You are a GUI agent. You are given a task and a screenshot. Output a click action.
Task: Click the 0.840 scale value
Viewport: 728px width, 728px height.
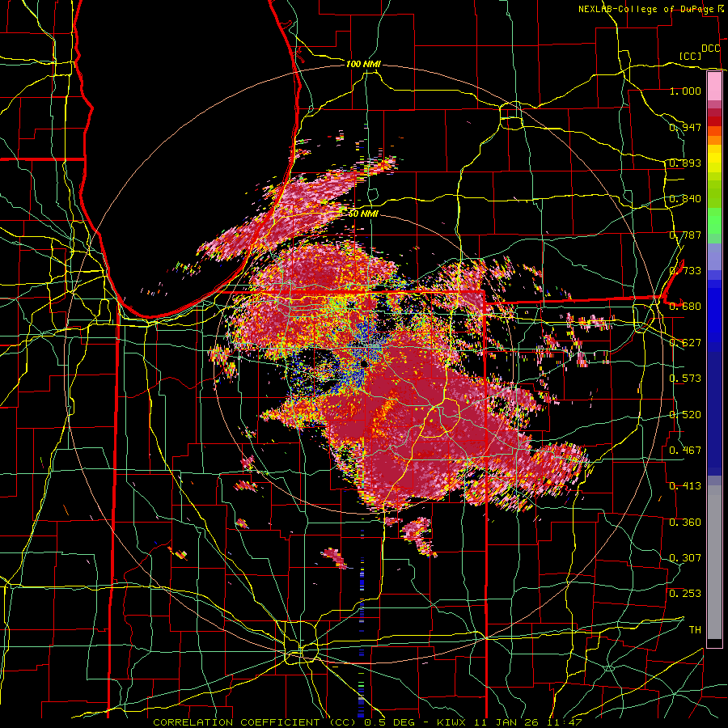(685, 199)
